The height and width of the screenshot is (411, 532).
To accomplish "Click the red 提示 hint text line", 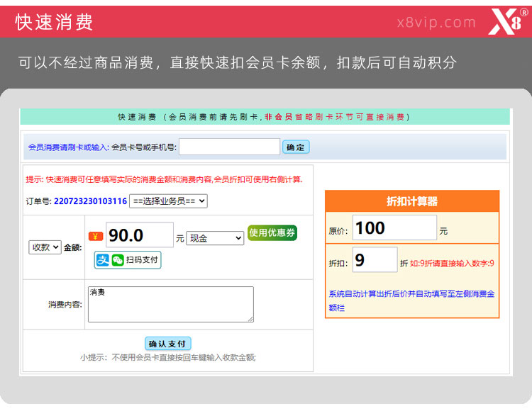I will pyautogui.click(x=165, y=179).
